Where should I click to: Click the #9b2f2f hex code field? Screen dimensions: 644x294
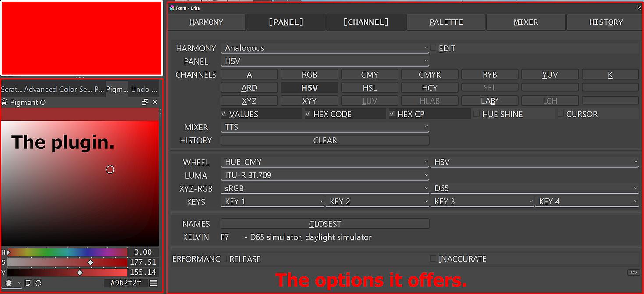125,283
